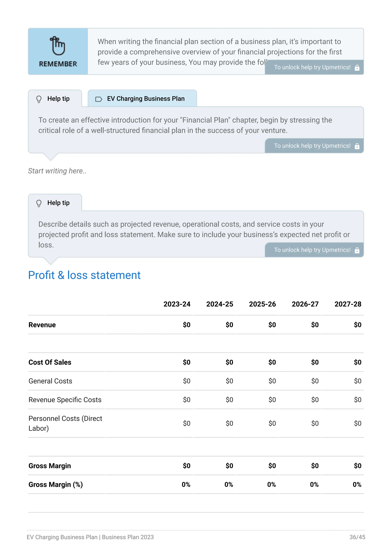Click the 'Start writing here..' text field
Screen dimensions: 392x554
point(57,171)
